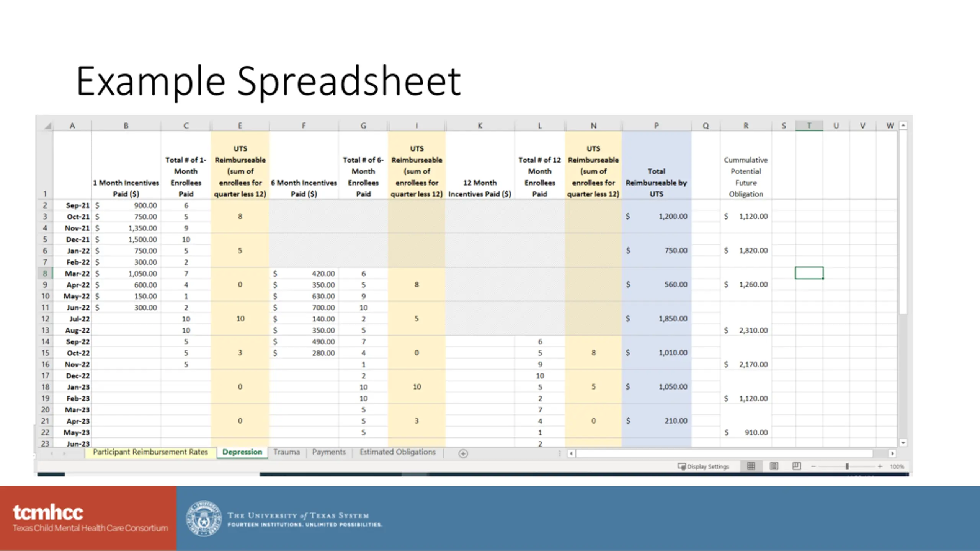Select column T header

click(809, 126)
